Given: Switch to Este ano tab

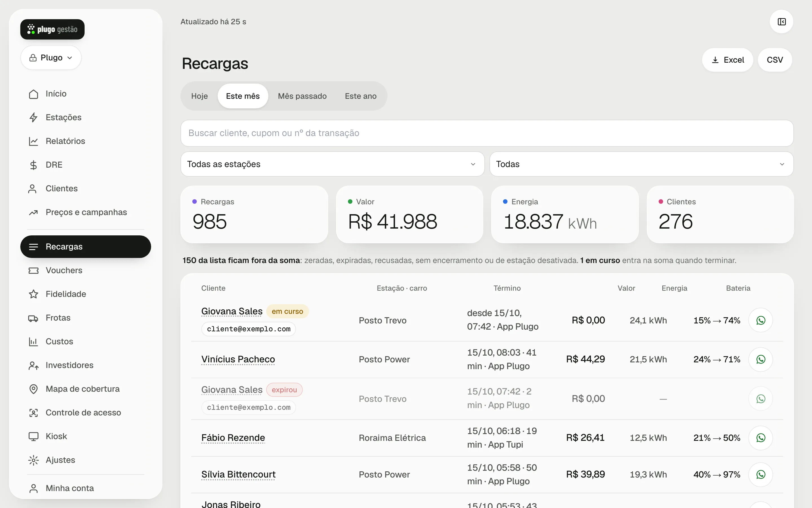Looking at the screenshot, I should pyautogui.click(x=360, y=96).
